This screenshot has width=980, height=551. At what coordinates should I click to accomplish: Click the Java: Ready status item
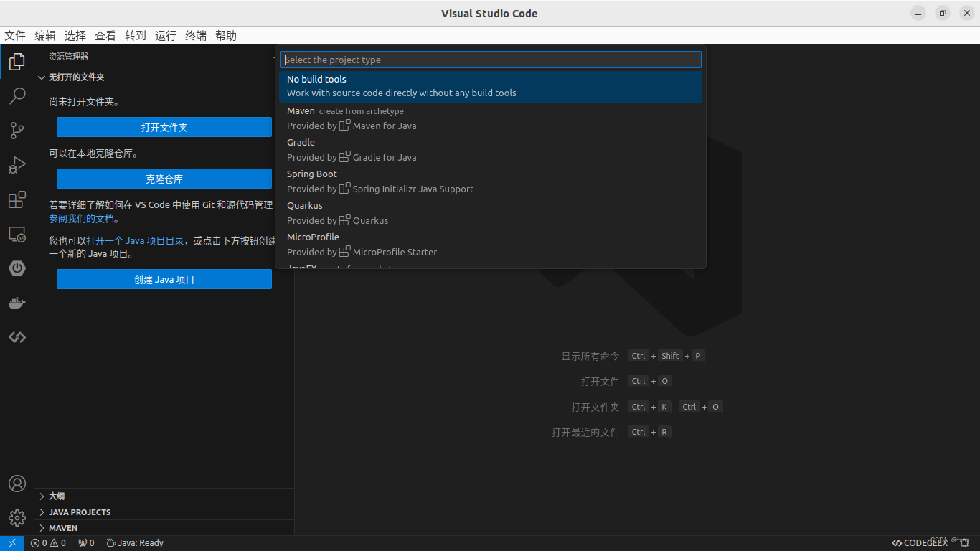136,543
